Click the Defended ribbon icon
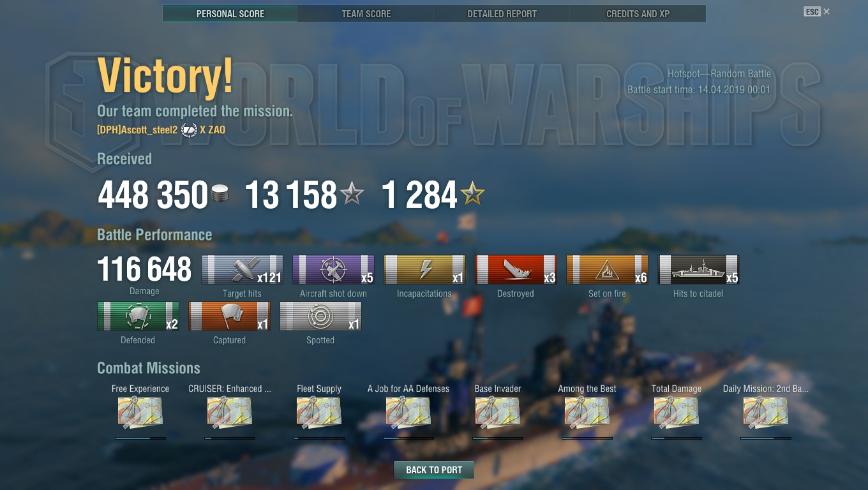Image resolution: width=868 pixels, height=490 pixels. (138, 316)
